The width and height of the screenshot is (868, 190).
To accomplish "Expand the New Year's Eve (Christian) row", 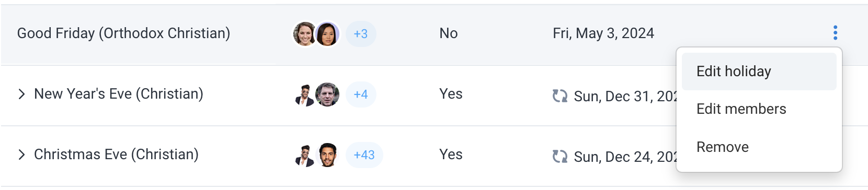I will [21, 94].
